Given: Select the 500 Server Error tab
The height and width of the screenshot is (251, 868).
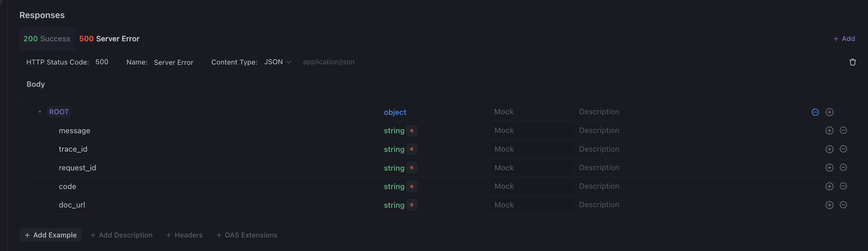Looking at the screenshot, I should point(109,39).
